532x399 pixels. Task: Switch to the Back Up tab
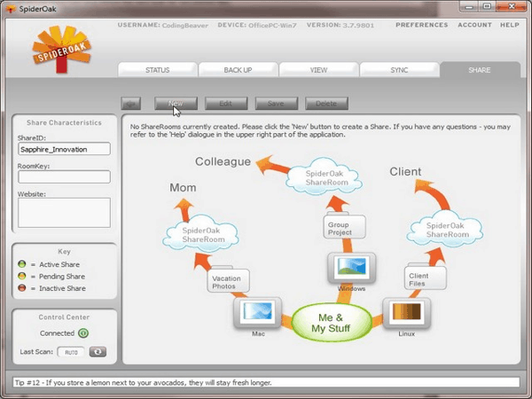tap(237, 69)
